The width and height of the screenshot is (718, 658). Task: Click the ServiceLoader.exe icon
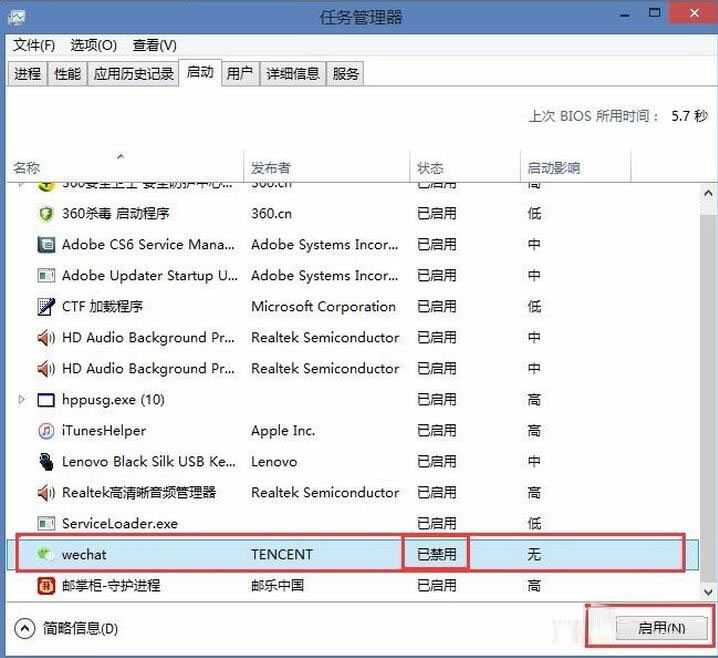(45, 524)
